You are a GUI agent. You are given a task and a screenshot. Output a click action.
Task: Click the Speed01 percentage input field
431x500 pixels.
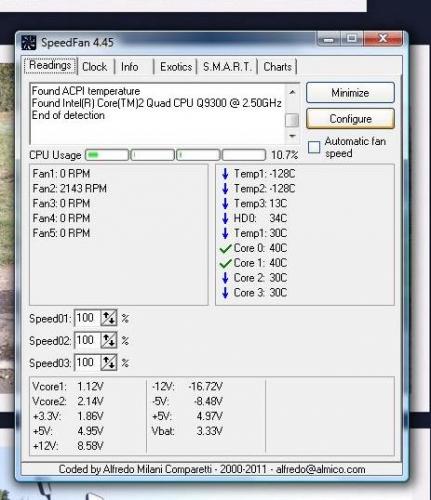click(x=88, y=318)
